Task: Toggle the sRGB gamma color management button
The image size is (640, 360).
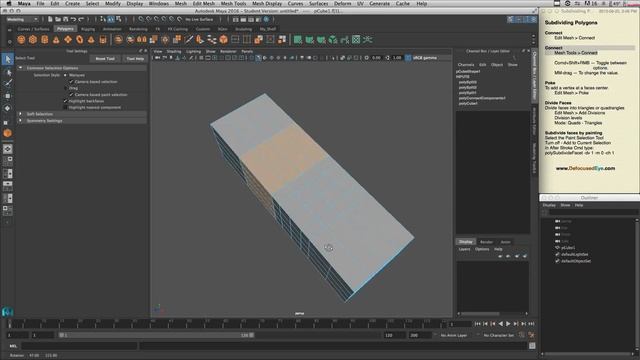Action: coord(409,58)
